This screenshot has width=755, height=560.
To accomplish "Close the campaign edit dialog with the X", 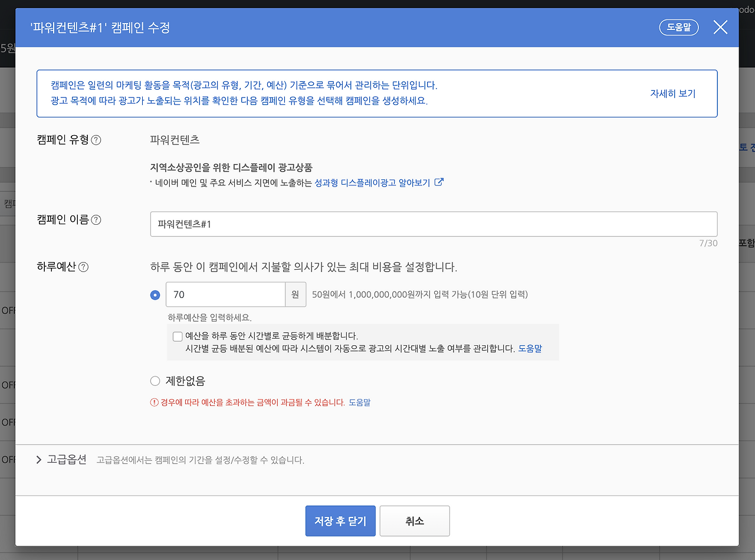I will 720,27.
